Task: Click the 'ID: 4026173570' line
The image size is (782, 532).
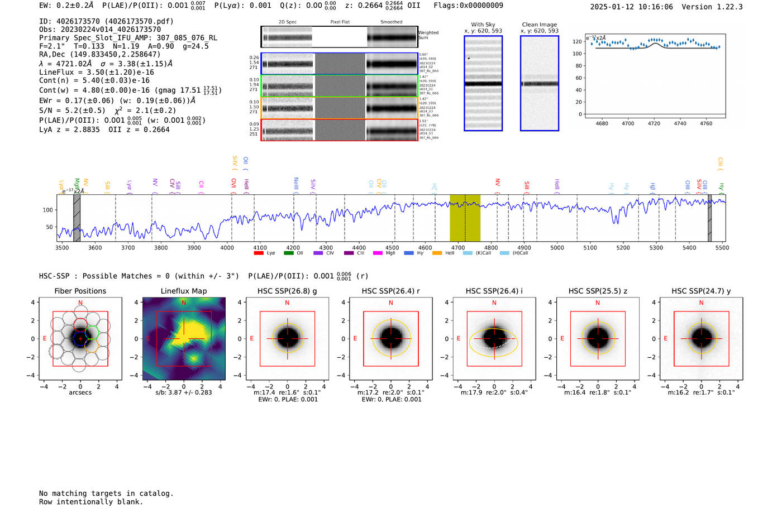Action: pyautogui.click(x=106, y=21)
